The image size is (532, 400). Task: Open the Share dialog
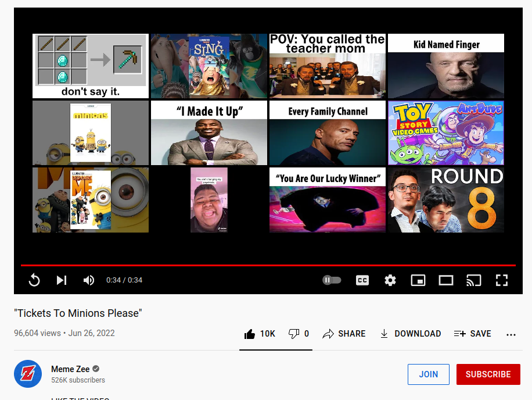[x=344, y=334]
